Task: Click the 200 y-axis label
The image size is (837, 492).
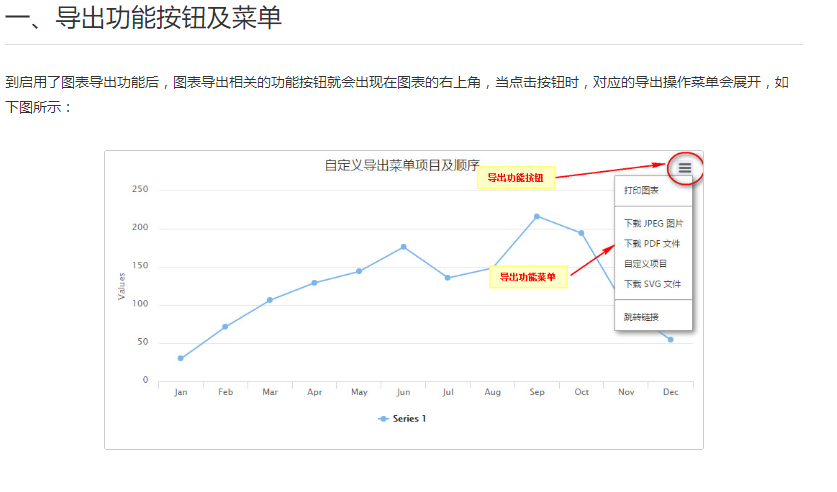Action: [140, 227]
